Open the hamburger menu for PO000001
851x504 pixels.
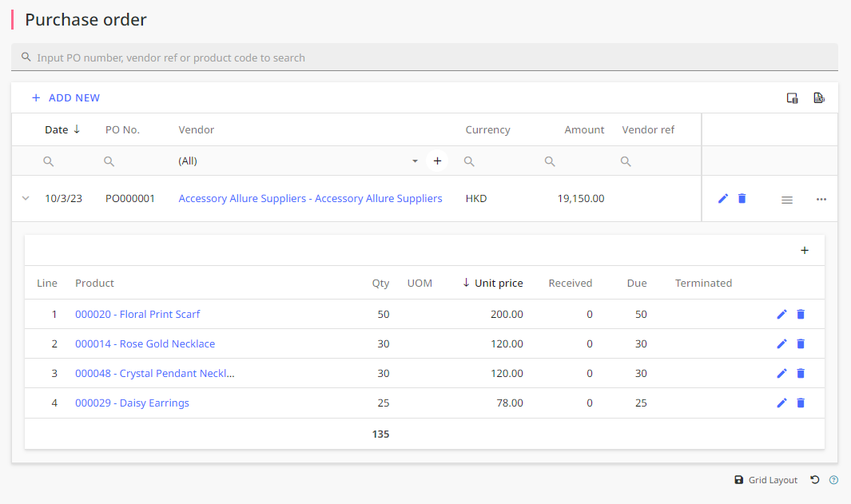787,200
